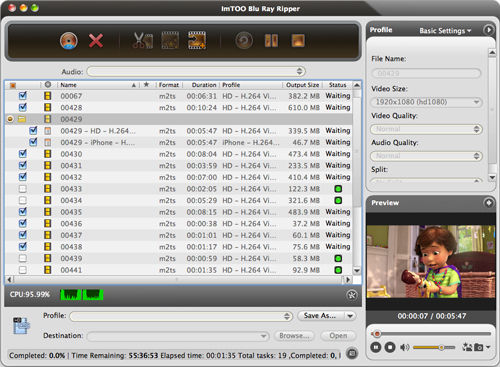Click the Browse... button
This screenshot has width=500, height=367.
pyautogui.click(x=294, y=336)
